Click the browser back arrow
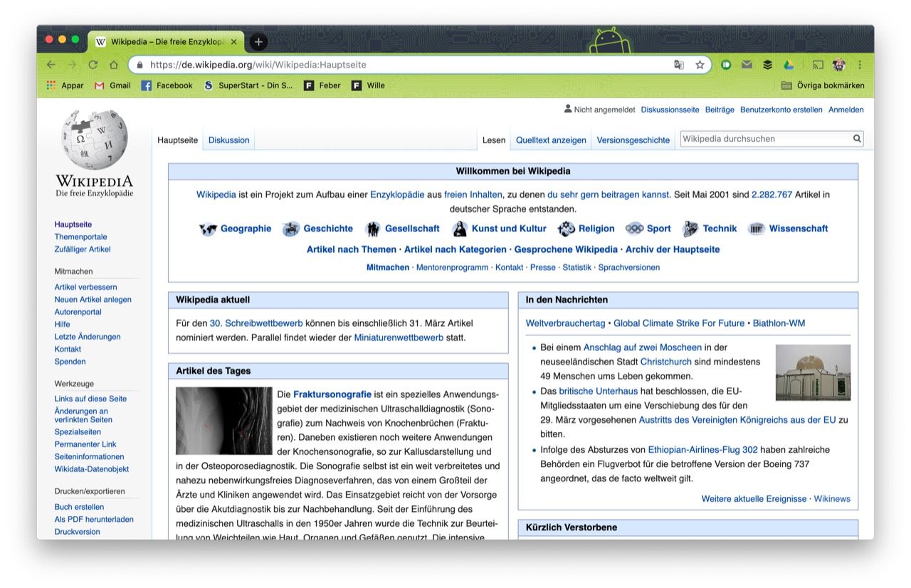 pyautogui.click(x=51, y=65)
